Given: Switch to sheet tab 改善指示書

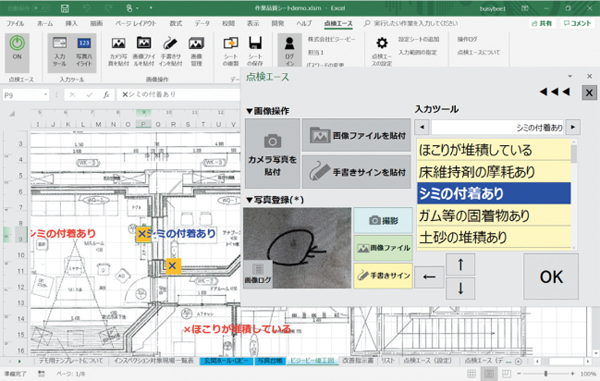Looking at the screenshot, I should tap(357, 361).
